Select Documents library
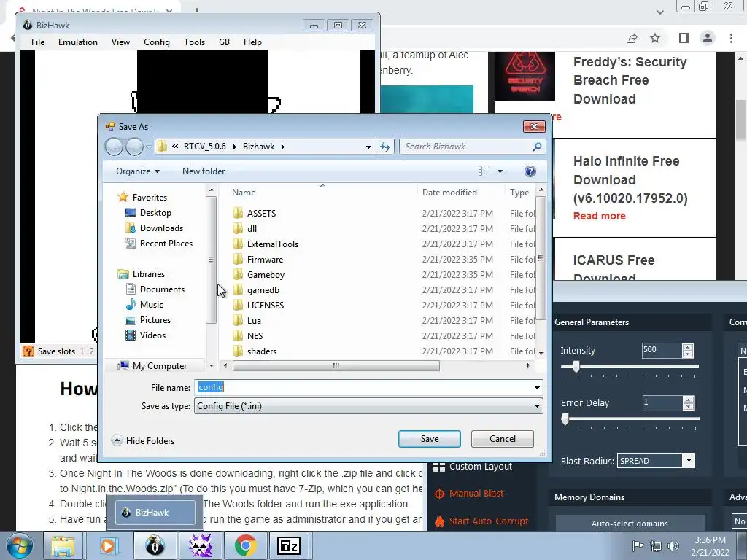This screenshot has height=560, width=747. 162,289
